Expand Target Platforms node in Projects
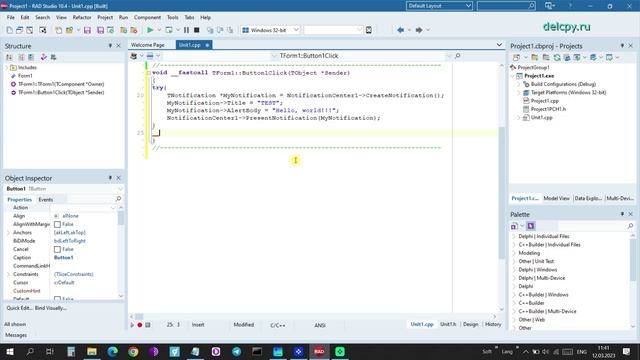Image resolution: width=640 pixels, height=360 pixels. pyautogui.click(x=519, y=93)
